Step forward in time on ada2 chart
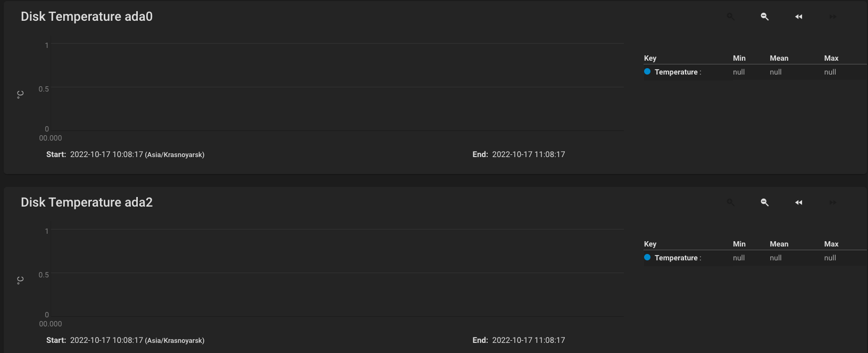This screenshot has height=353, width=868. [833, 202]
